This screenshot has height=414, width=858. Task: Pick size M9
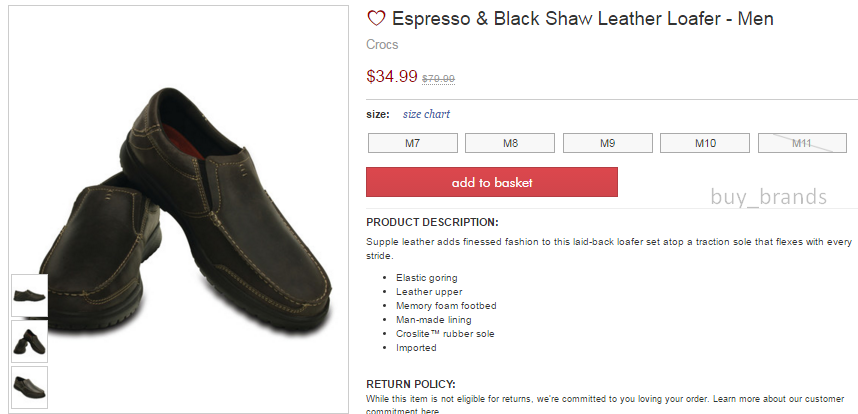[x=607, y=143]
